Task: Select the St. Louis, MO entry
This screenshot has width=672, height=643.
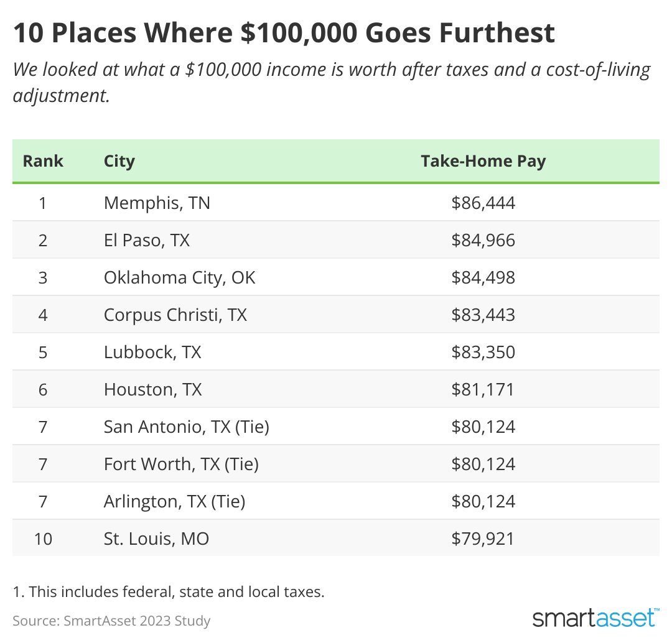Action: click(x=156, y=539)
